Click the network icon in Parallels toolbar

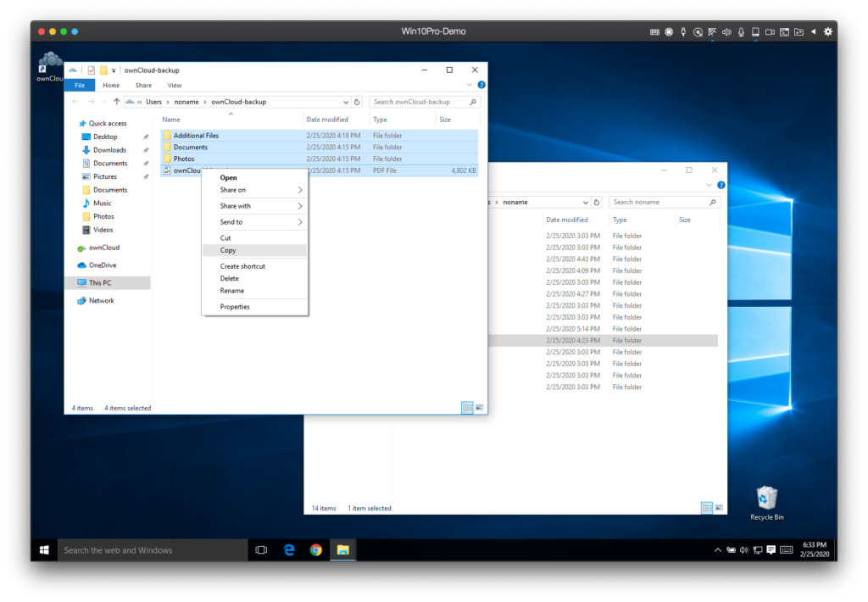click(x=712, y=32)
